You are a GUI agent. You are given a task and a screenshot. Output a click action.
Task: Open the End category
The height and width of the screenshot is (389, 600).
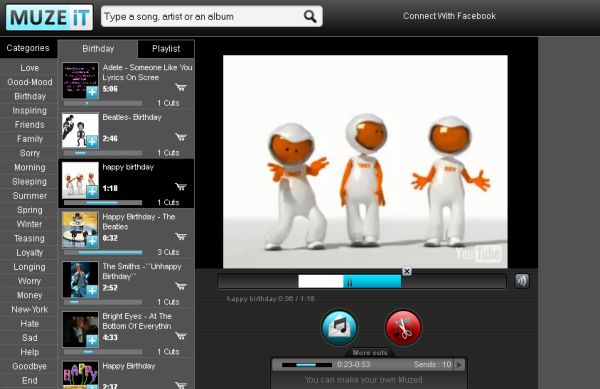point(29,381)
